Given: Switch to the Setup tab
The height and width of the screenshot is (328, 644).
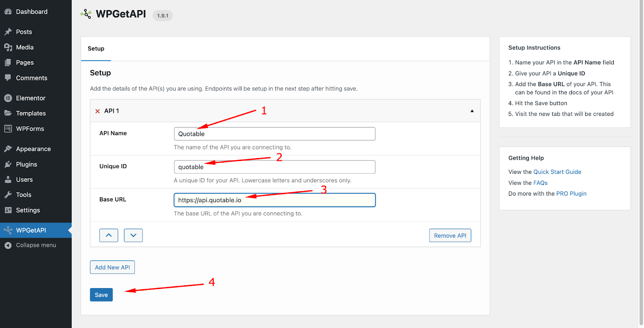Looking at the screenshot, I should pyautogui.click(x=96, y=49).
